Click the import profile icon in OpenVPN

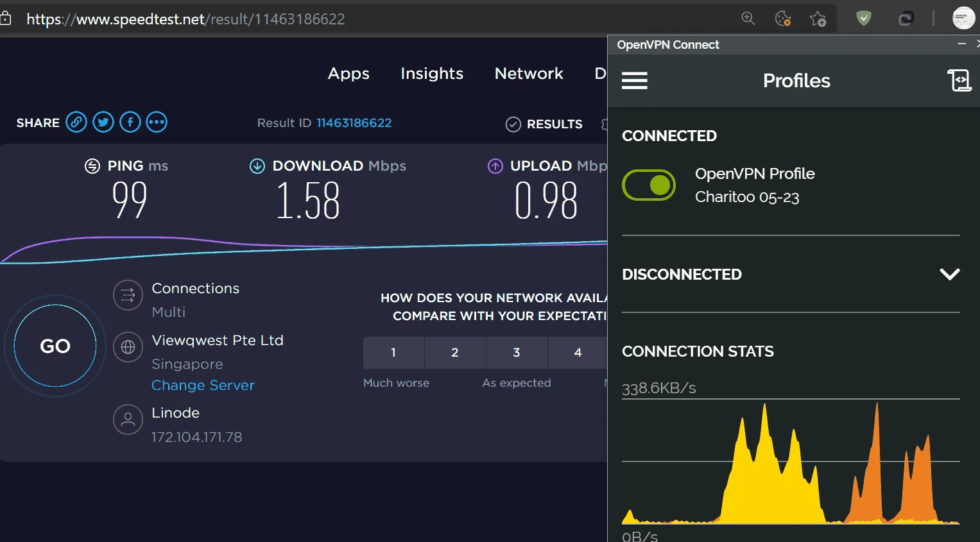tap(959, 81)
